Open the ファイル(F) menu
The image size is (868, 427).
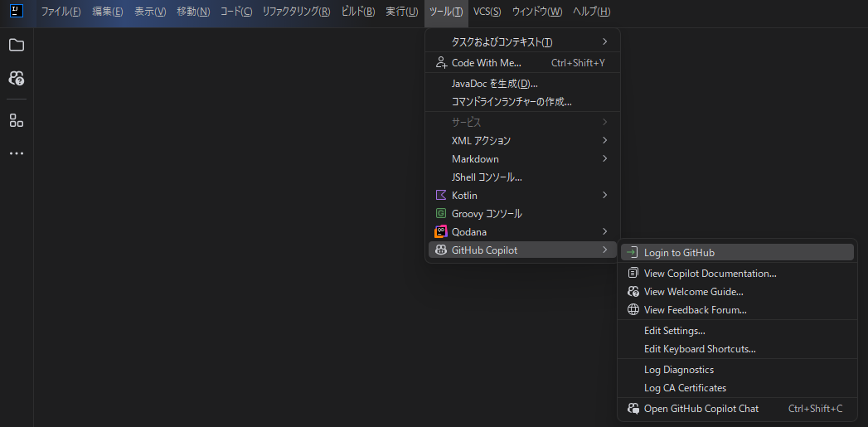pos(61,12)
